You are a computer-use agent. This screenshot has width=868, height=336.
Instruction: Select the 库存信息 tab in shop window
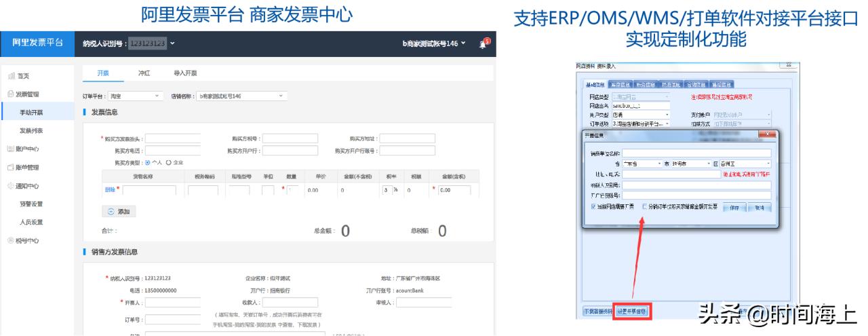click(620, 85)
